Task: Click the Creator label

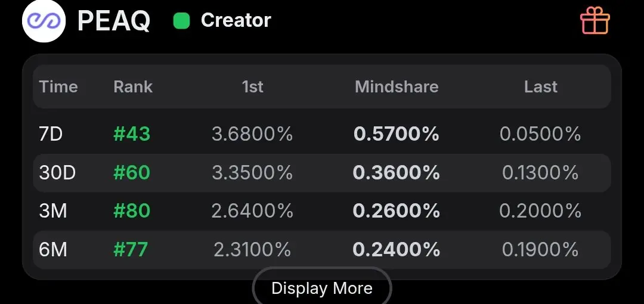Action: click(236, 20)
